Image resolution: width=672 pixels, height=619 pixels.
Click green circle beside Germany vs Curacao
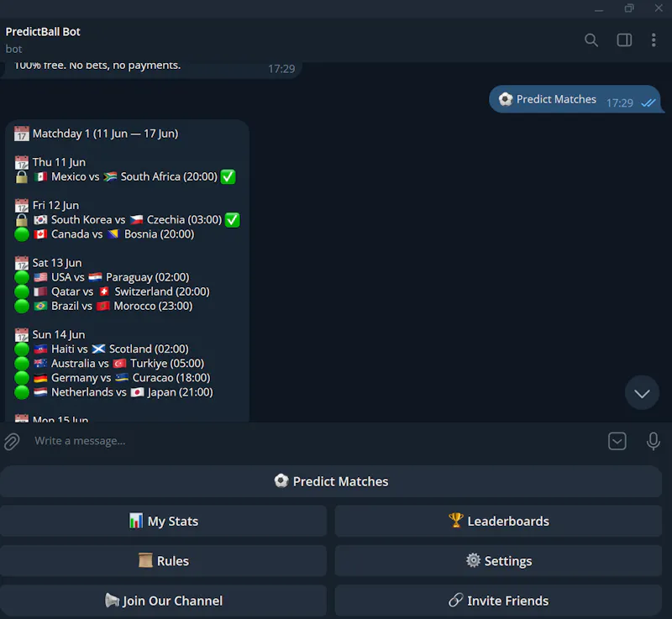point(22,378)
